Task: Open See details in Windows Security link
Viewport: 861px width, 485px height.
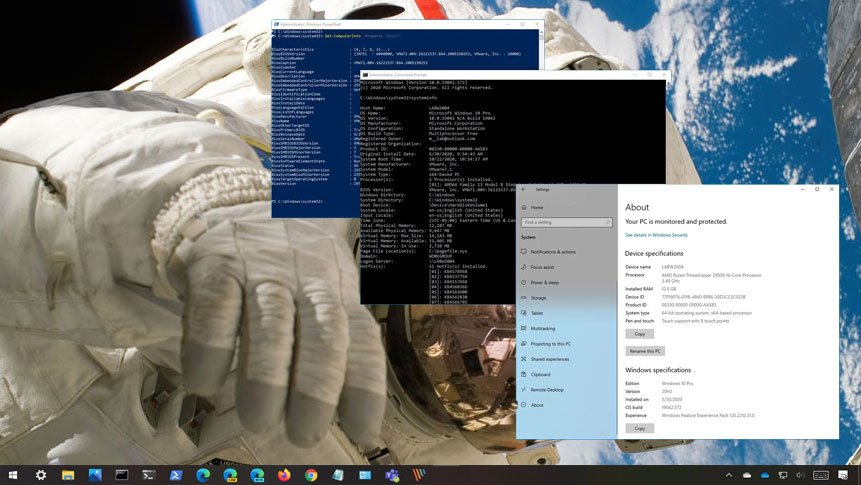Action: click(656, 235)
